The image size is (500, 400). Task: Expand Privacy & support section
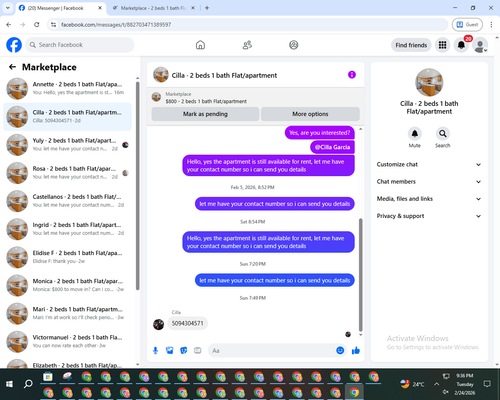pos(429,216)
